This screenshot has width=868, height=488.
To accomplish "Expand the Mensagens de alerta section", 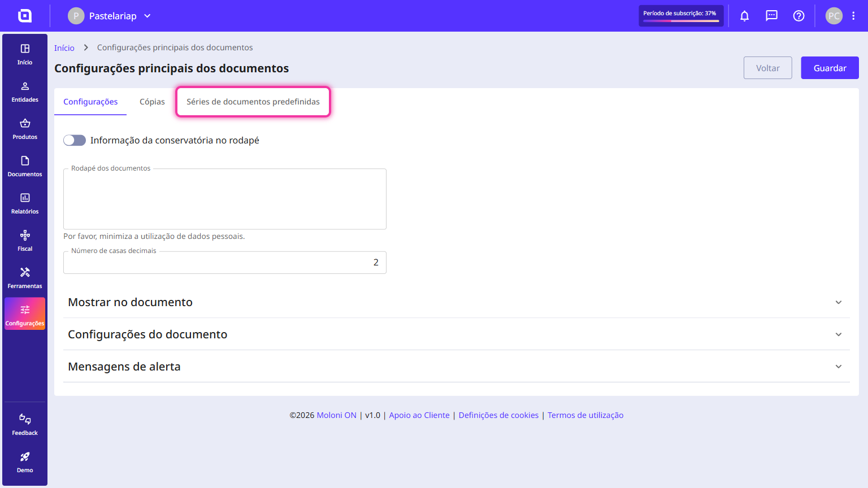I will [457, 367].
